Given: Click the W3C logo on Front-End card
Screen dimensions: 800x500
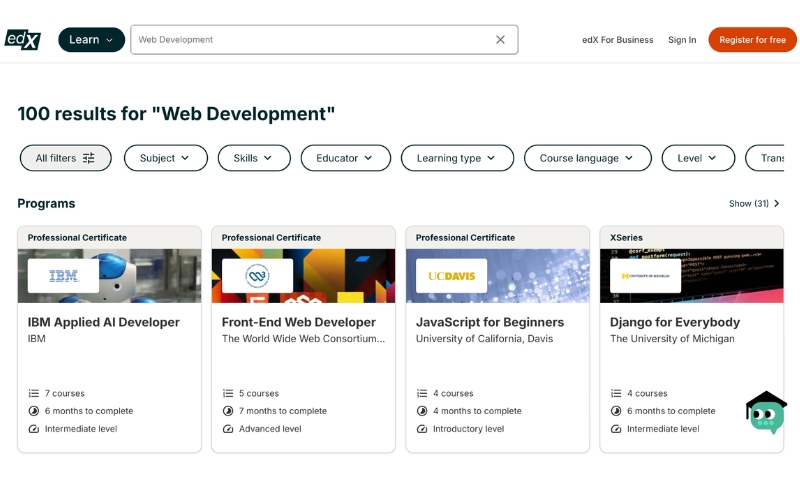Looking at the screenshot, I should (x=257, y=276).
